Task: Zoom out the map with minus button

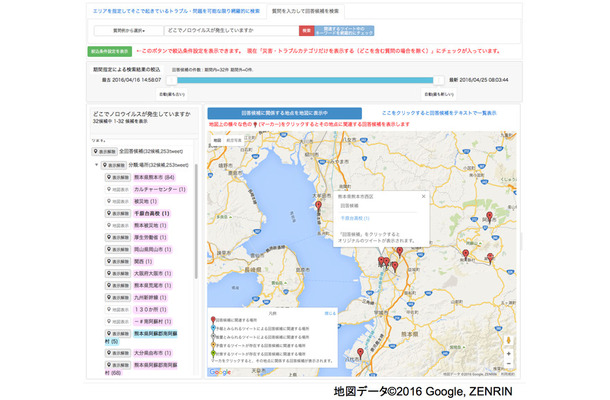Action: (508, 364)
